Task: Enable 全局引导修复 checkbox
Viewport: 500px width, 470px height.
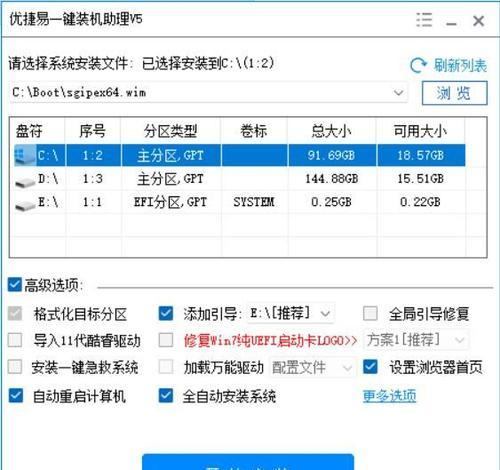Action: (x=370, y=313)
